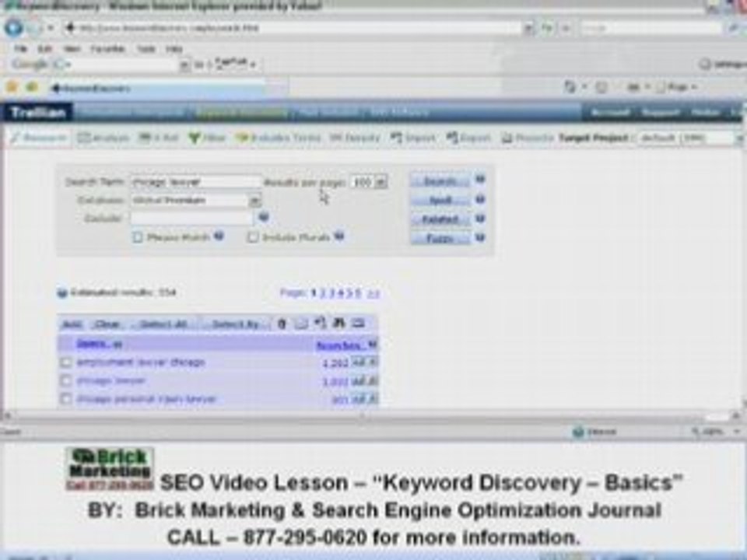Open the Help menu
The image size is (747, 560).
174,48
